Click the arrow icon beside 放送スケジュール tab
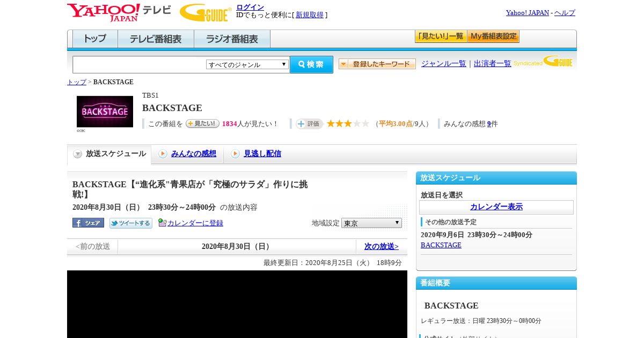Image resolution: width=644 pixels, height=338 pixels. point(78,154)
